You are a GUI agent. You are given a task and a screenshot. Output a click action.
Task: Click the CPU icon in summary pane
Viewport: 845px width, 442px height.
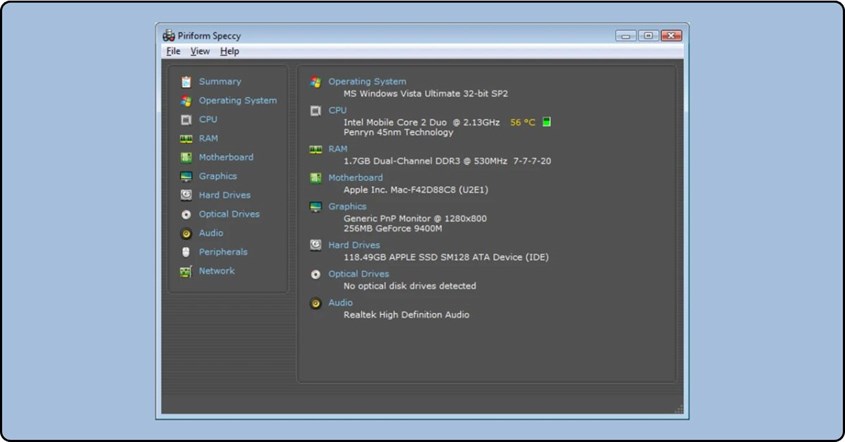(x=316, y=111)
